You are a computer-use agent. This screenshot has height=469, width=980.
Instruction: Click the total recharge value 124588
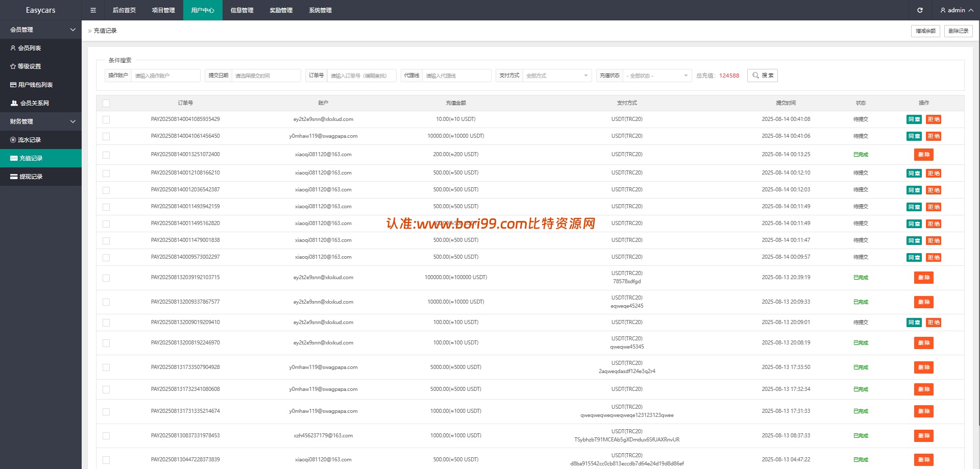(729, 76)
